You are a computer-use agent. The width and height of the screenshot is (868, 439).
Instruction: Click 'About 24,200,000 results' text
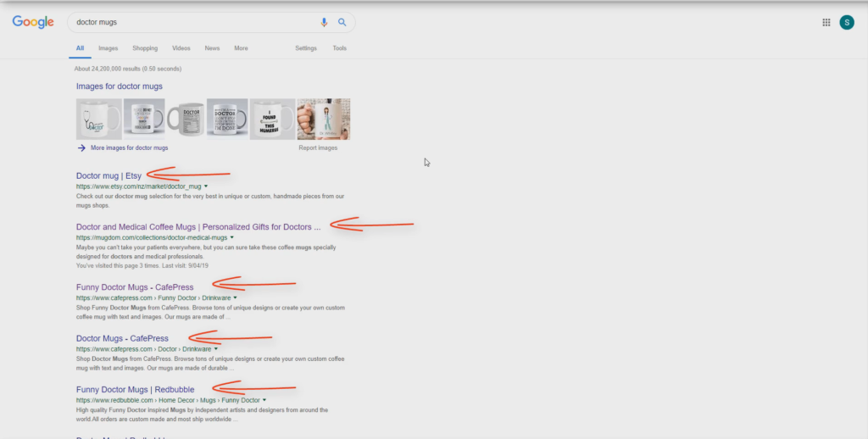[x=128, y=69]
